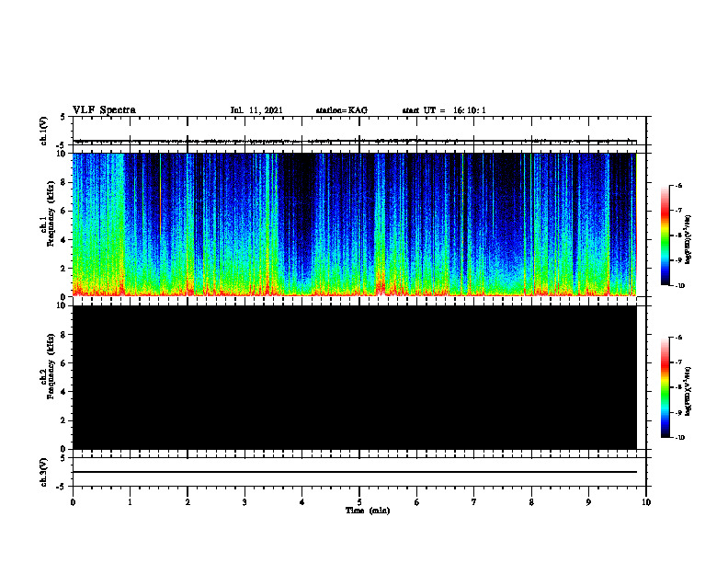
Task: Select the date "Jul. 11, 2021"
Action: 256,110
